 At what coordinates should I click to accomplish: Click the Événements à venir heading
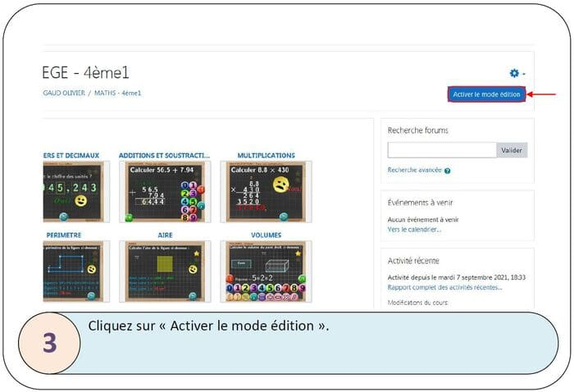(420, 203)
